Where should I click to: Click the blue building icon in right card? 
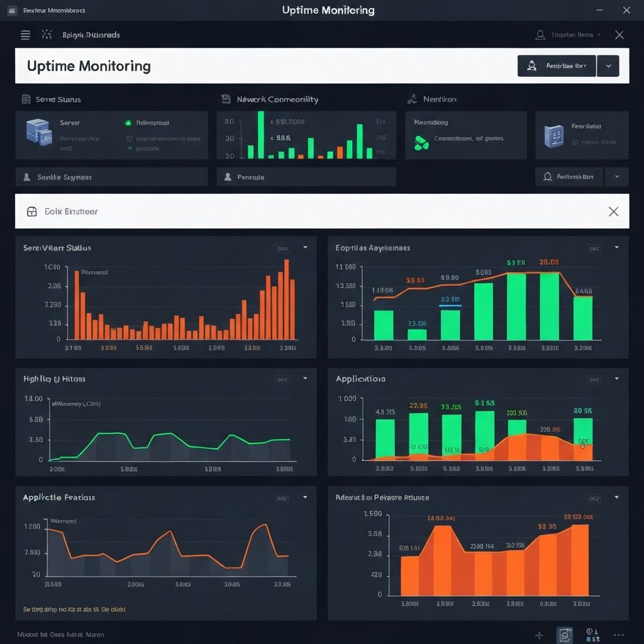click(x=553, y=136)
